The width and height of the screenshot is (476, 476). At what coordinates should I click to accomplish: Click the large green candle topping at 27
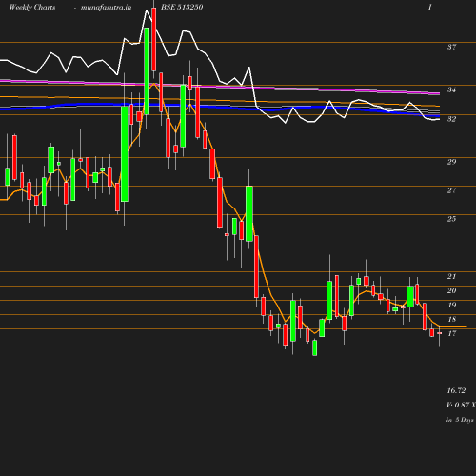coord(249,214)
